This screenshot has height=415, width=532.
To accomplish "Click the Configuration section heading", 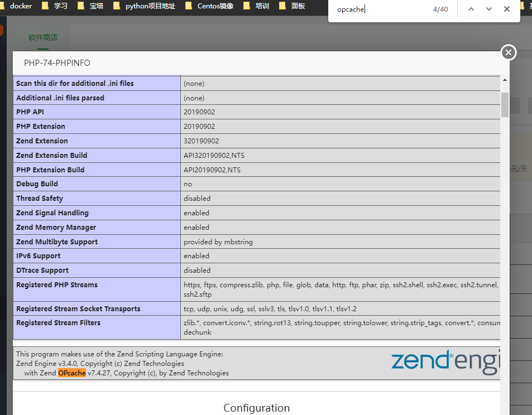I will [x=256, y=408].
